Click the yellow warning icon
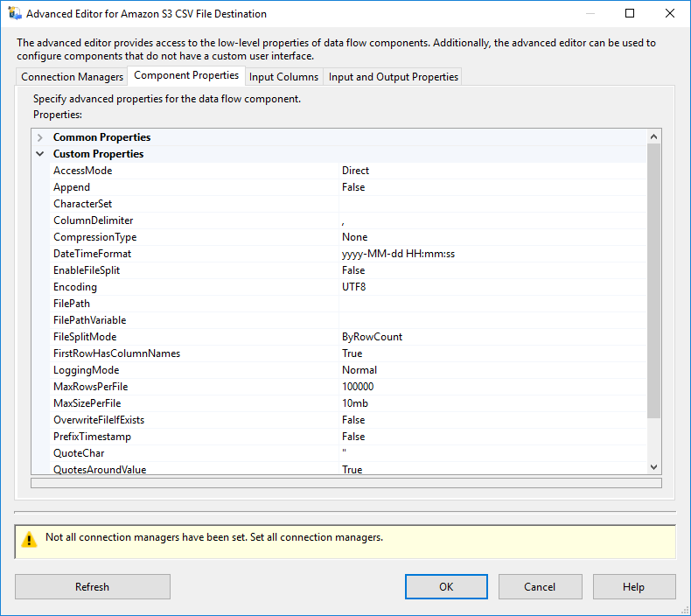Screen dimensions: 691x616 coord(29,539)
